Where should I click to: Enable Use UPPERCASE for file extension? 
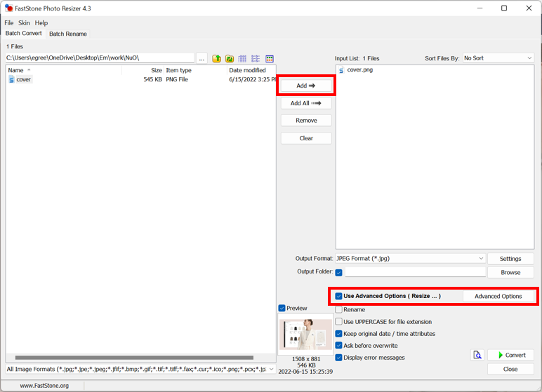[338, 322]
